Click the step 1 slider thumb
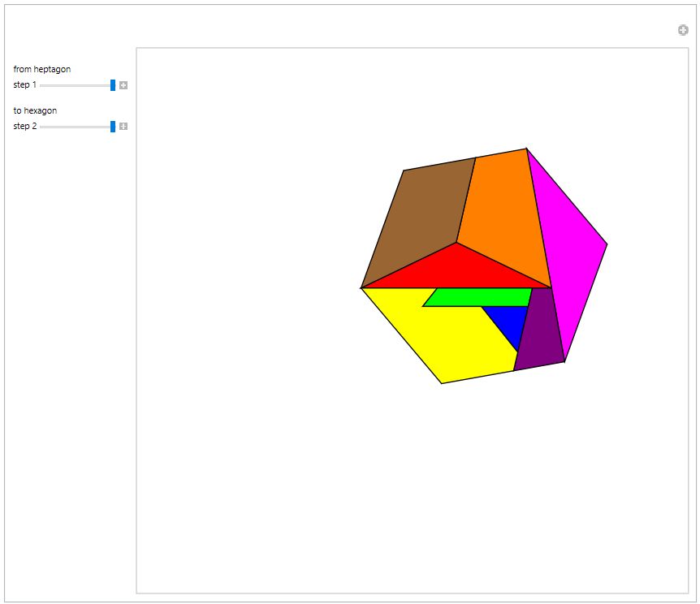 coord(113,85)
